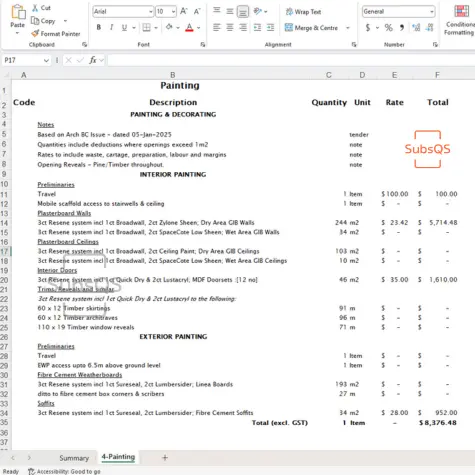Open Number group dialog launcher
This screenshot has width=475, height=475.
click(x=435, y=44)
